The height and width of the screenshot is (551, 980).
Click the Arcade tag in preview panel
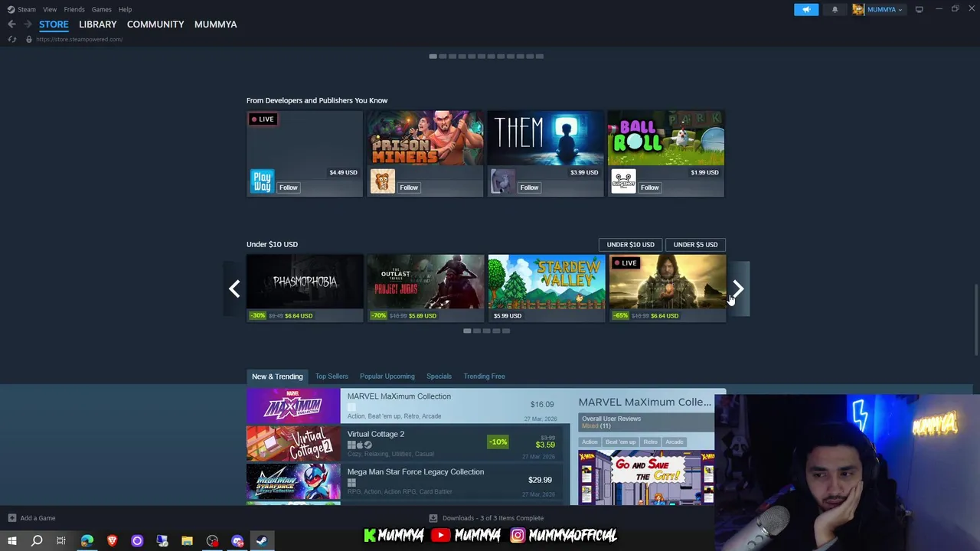pyautogui.click(x=675, y=442)
